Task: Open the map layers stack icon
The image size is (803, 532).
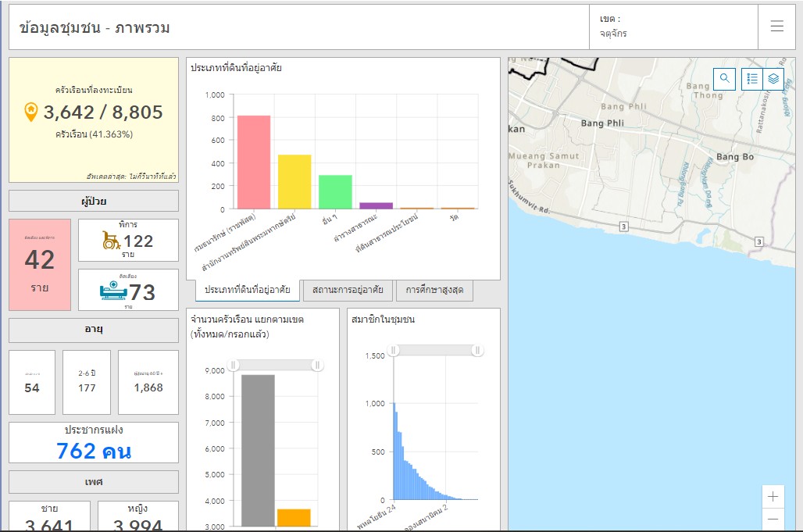Action: coord(773,78)
